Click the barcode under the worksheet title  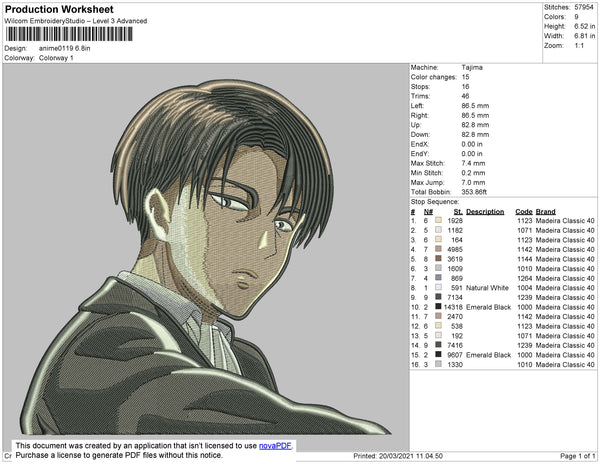click(69, 34)
